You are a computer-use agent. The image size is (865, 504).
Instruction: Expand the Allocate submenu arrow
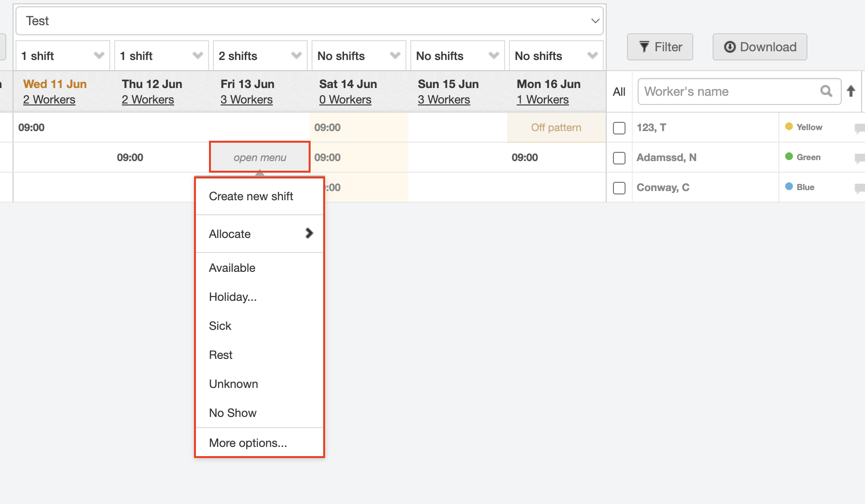click(309, 234)
